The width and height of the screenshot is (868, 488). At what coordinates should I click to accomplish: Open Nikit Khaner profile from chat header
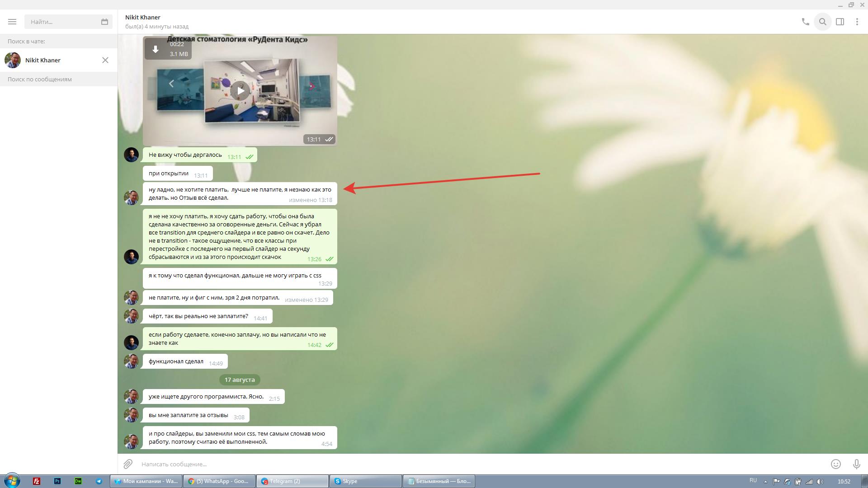tap(143, 17)
